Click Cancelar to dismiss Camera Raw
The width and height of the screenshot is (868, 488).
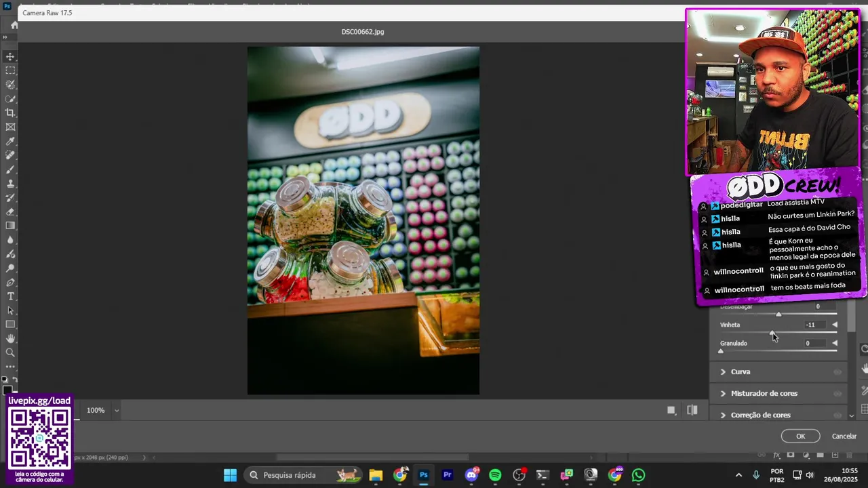click(844, 436)
